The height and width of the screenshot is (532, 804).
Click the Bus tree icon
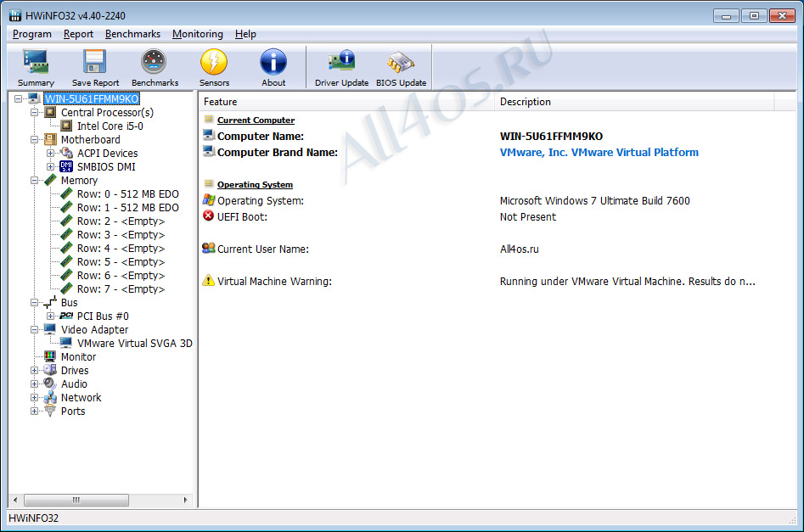[x=50, y=302]
